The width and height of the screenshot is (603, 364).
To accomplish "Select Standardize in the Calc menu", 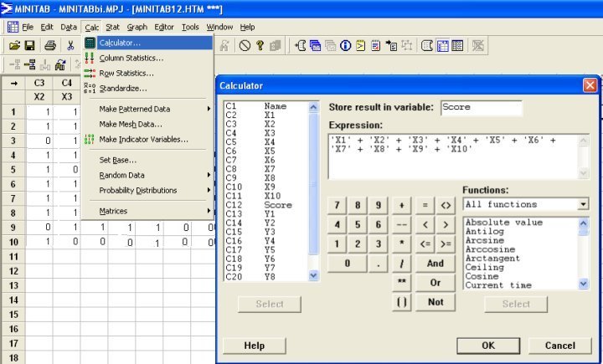I will 123,88.
